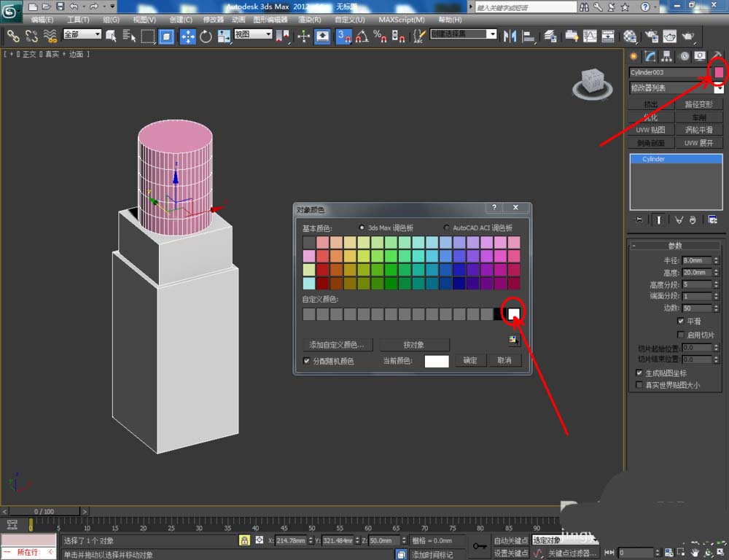Viewport: 729px width, 560px height.
Task: Select the Move tool in the toolbar
Action: [x=187, y=36]
